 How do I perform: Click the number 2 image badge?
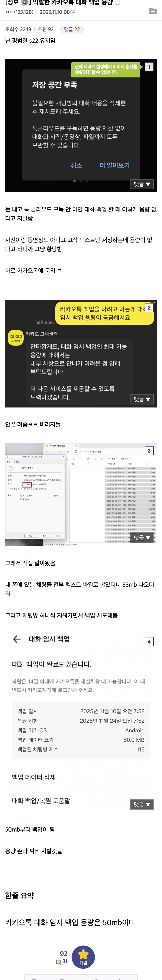(149, 308)
